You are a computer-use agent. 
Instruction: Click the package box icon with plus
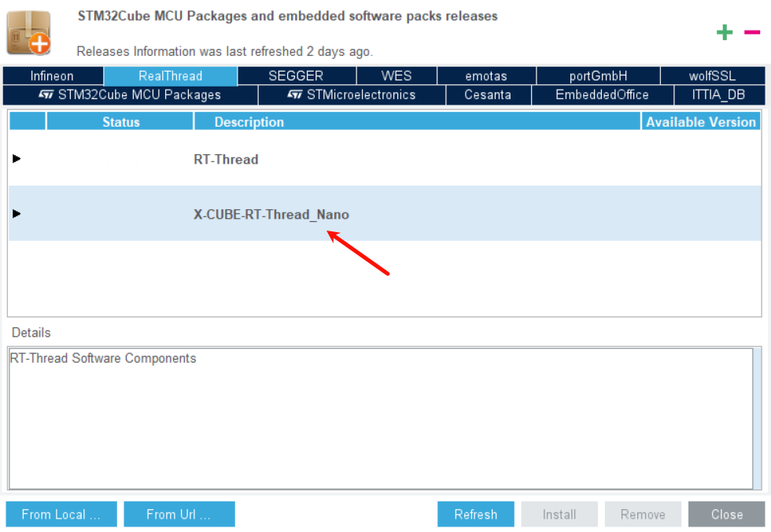tap(28, 32)
